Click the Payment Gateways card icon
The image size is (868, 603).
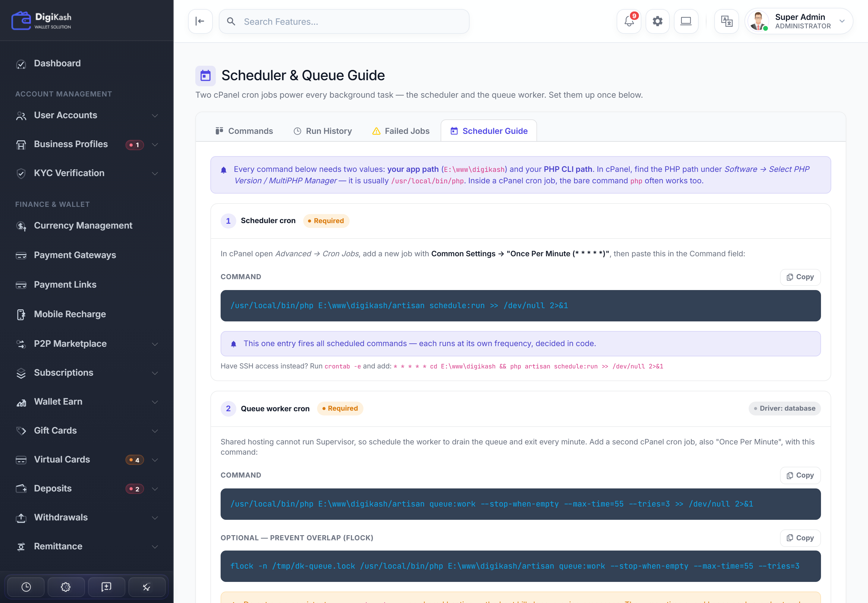point(21,255)
